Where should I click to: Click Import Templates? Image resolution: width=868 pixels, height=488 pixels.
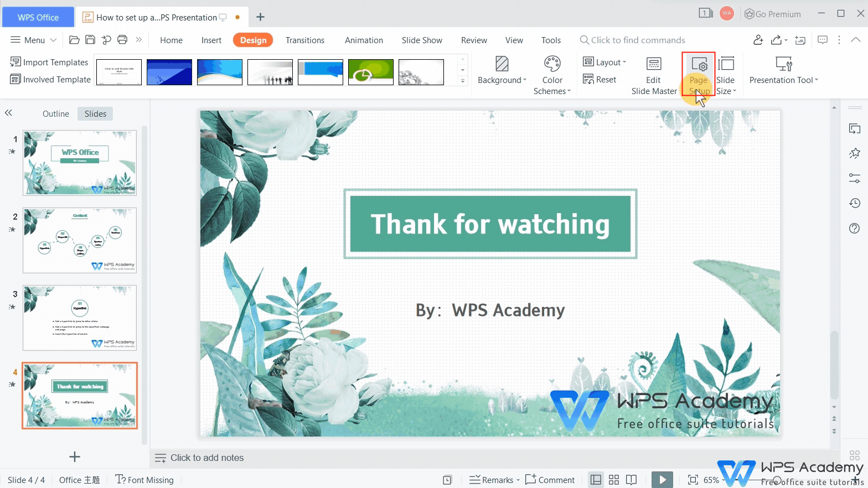[x=49, y=62]
